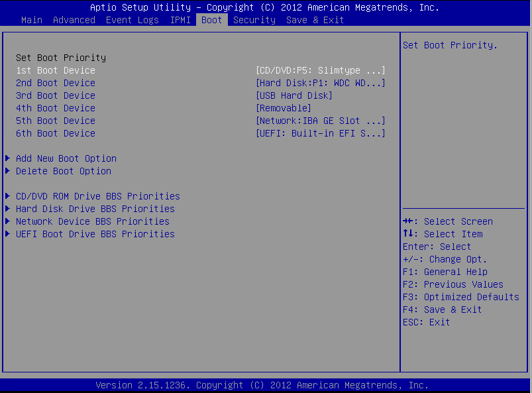Change 2nd Boot Device Hard Disk value
Viewport: 532px width, 393px height.
(320, 83)
